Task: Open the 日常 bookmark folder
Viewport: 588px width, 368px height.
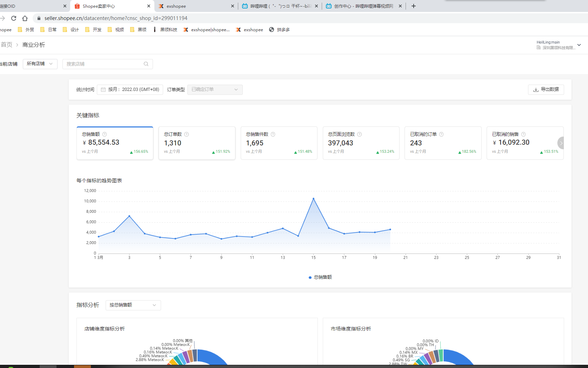Action: pos(48,30)
